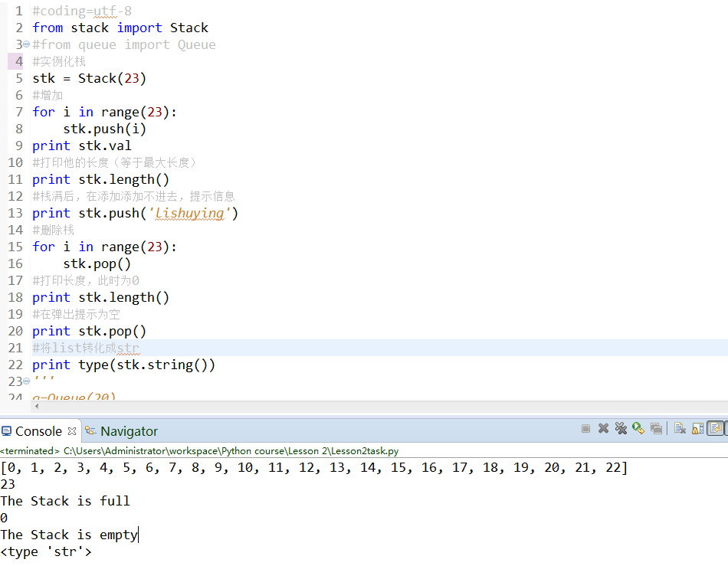Click the 'print stk.pop()' line
The height and width of the screenshot is (566, 728).
[89, 331]
